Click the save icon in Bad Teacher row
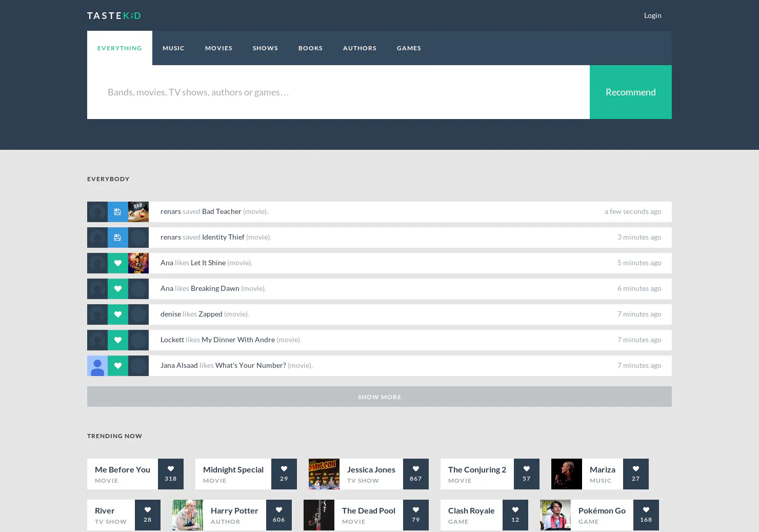This screenshot has width=759, height=532. tap(118, 212)
